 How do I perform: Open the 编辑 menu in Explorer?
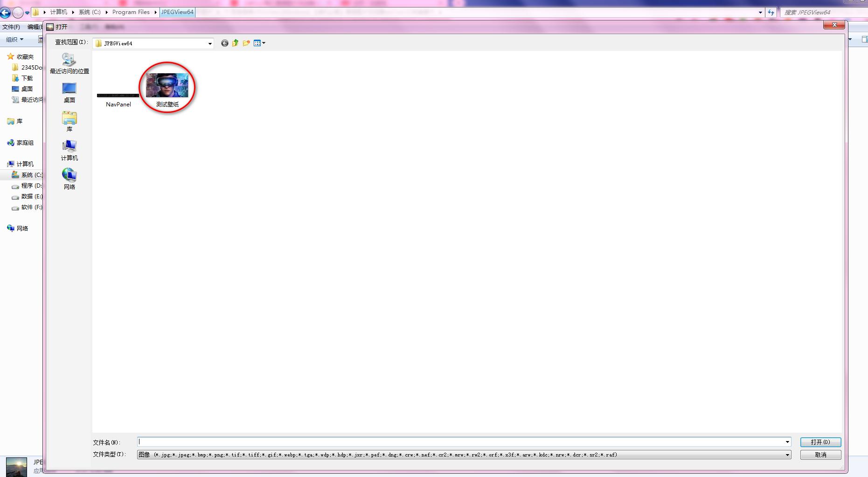(35, 27)
